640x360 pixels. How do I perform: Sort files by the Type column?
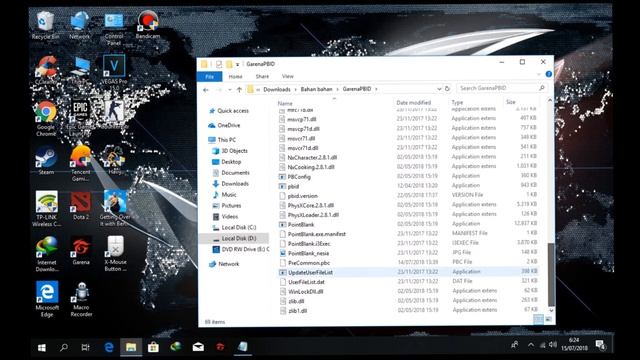(x=457, y=102)
